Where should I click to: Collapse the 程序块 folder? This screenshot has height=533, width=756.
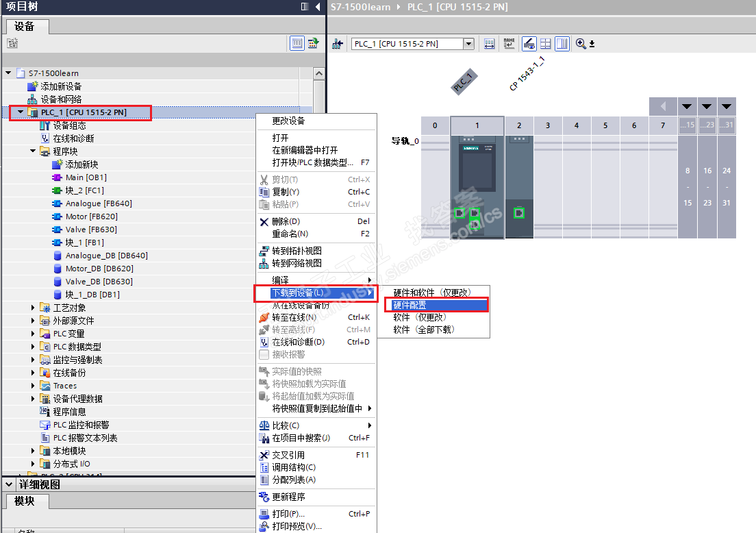33,151
